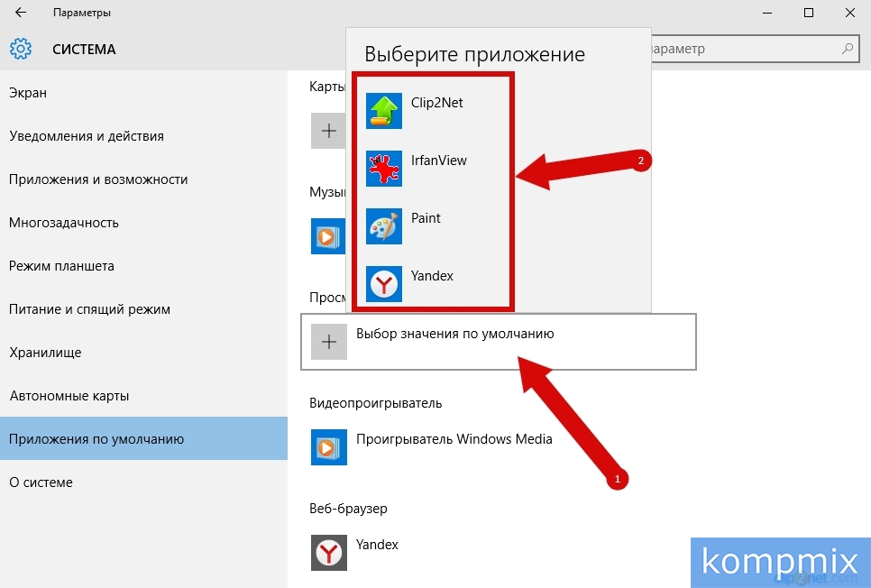
Task: Click the media player icon under Музыка
Action: (x=327, y=236)
